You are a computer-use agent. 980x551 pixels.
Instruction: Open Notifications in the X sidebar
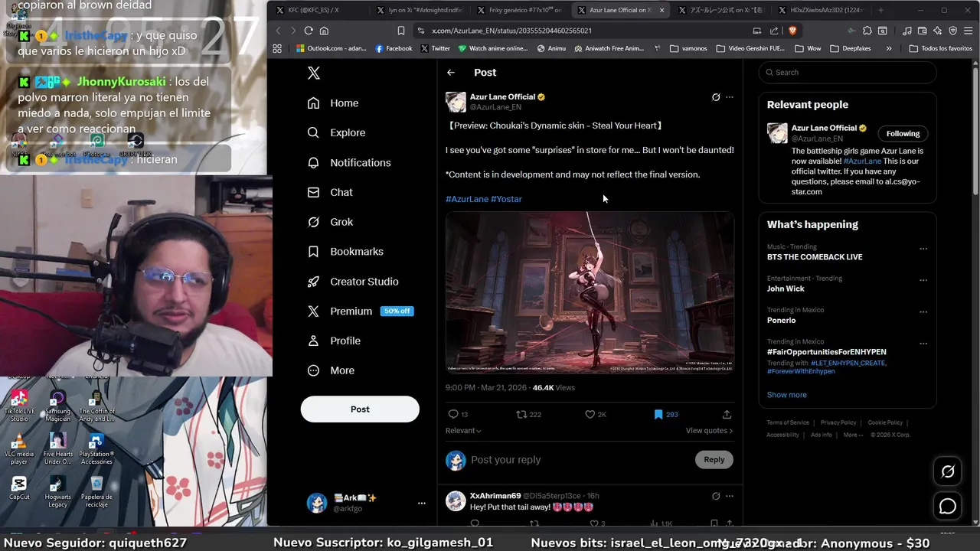click(x=349, y=162)
